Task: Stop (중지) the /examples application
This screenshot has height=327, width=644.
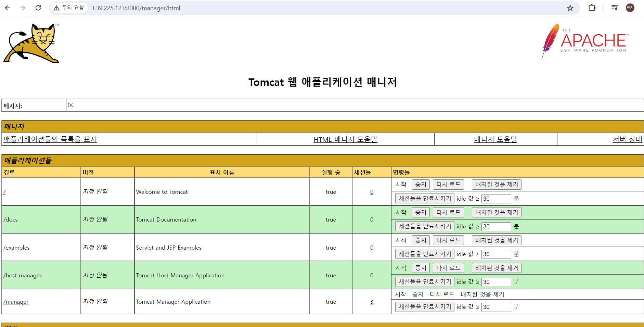Action: 421,240
